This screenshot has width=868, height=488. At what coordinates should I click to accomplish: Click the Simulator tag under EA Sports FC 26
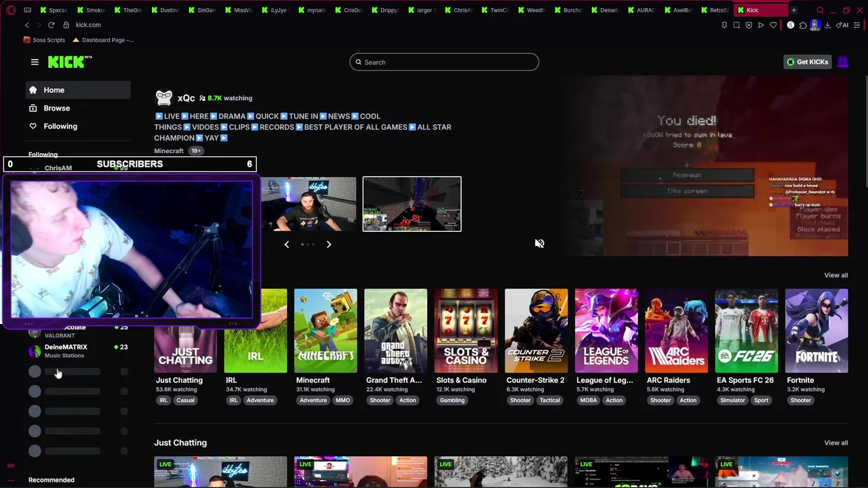[732, 401]
